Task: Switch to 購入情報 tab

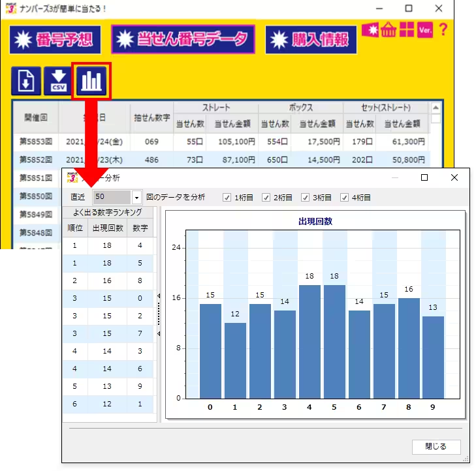Action: (311, 40)
